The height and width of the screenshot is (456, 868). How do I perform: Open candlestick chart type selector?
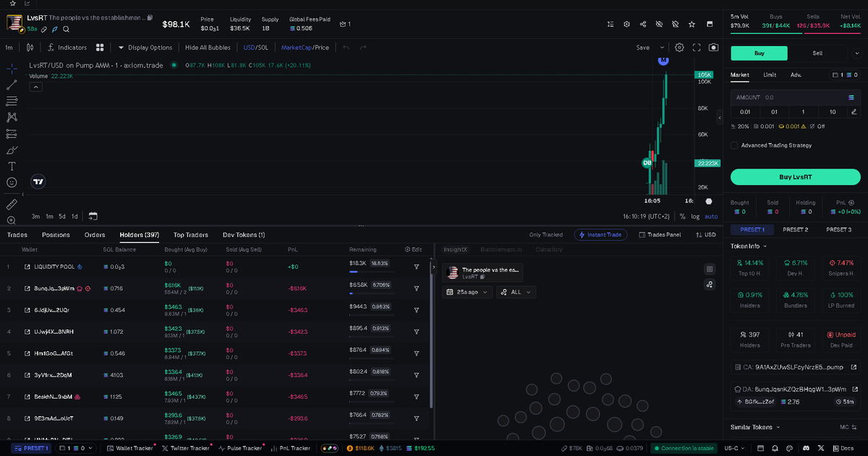[x=30, y=48]
